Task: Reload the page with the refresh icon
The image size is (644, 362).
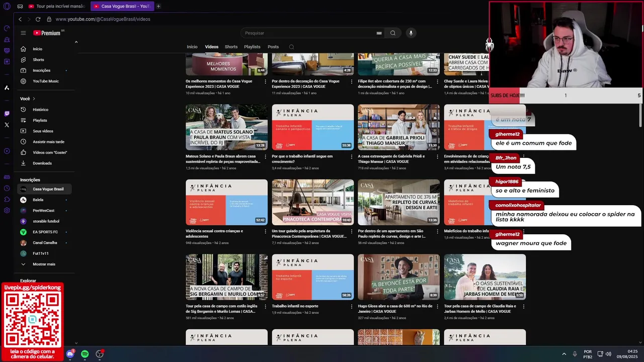Action: pyautogui.click(x=38, y=19)
